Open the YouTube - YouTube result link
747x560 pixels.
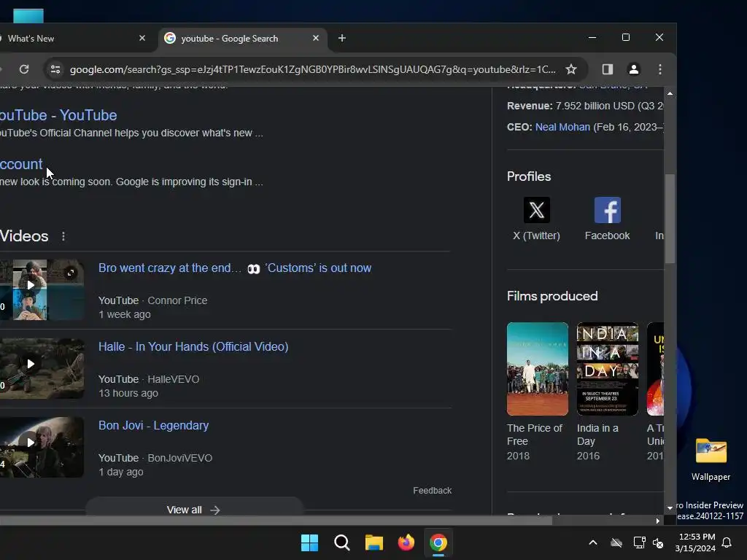58,115
